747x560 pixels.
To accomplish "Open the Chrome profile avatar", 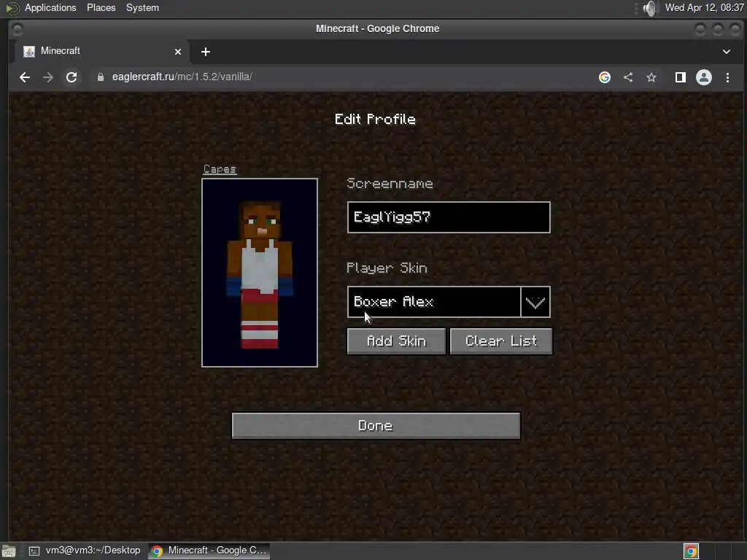I will pos(704,77).
